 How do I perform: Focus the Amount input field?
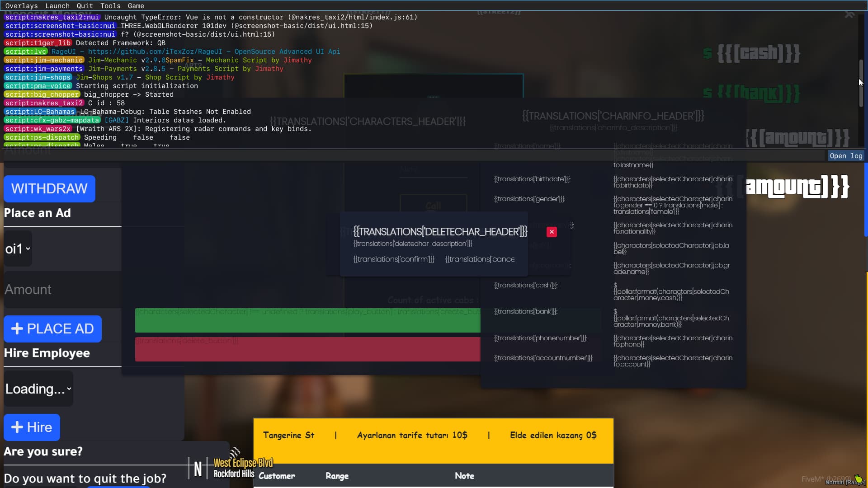pos(62,289)
